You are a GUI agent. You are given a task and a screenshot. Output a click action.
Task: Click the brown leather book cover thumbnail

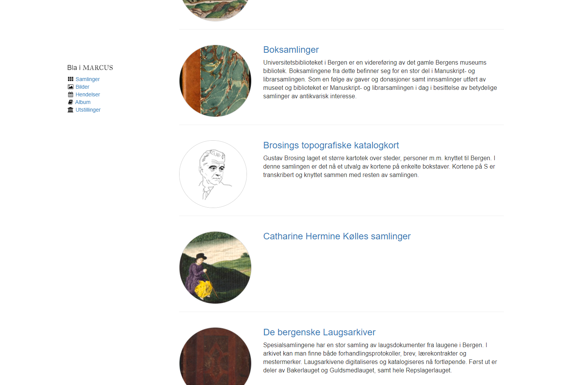215,356
